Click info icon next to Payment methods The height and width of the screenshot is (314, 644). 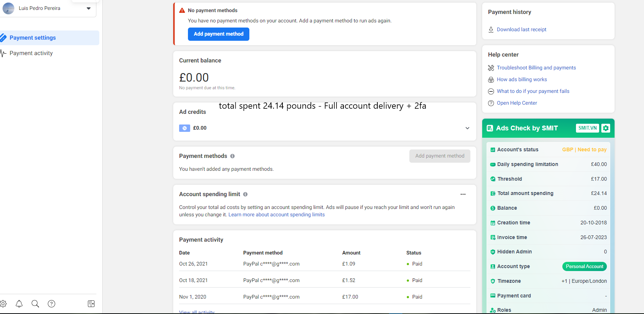pos(232,156)
